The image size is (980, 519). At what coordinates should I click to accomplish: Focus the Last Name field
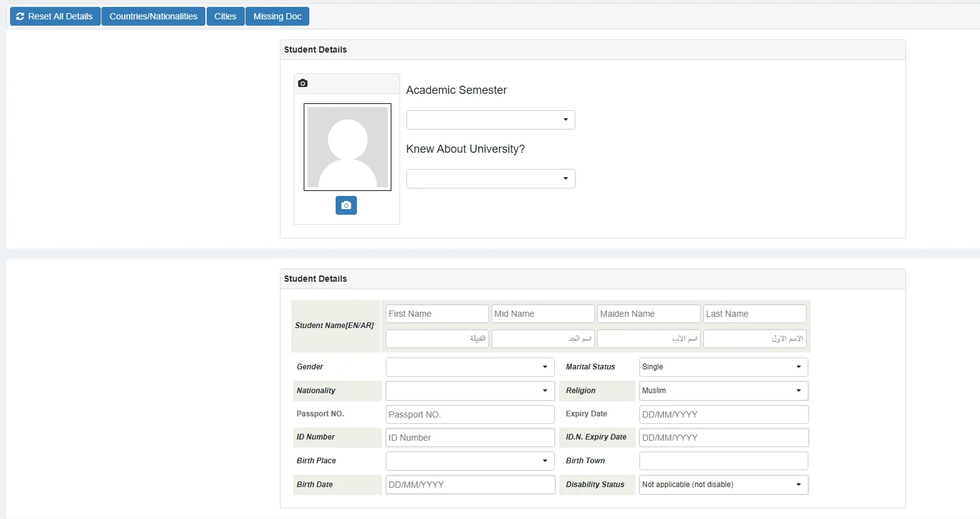[x=755, y=314]
